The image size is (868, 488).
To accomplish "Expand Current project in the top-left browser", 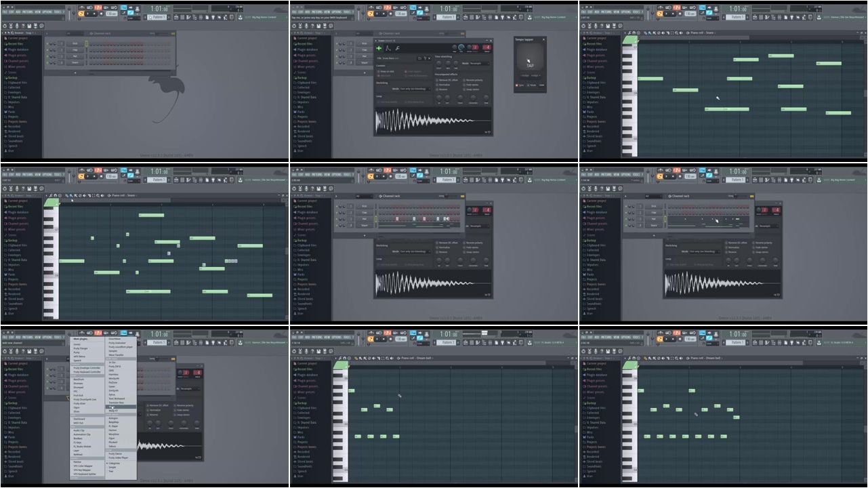I will (18, 39).
